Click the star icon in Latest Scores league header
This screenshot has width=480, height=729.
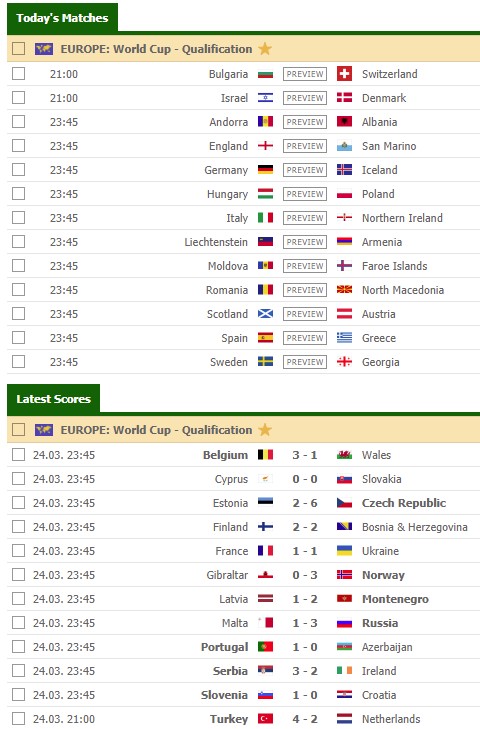coord(265,430)
